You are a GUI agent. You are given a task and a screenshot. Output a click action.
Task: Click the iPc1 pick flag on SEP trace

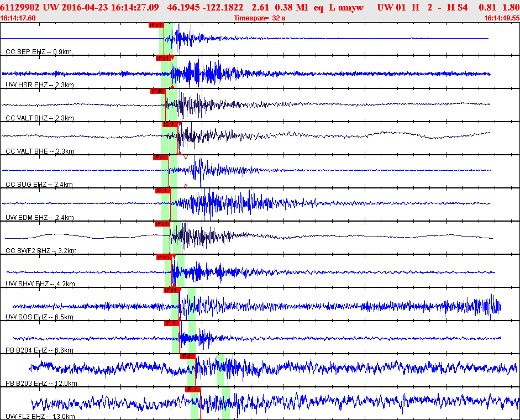pos(156,25)
